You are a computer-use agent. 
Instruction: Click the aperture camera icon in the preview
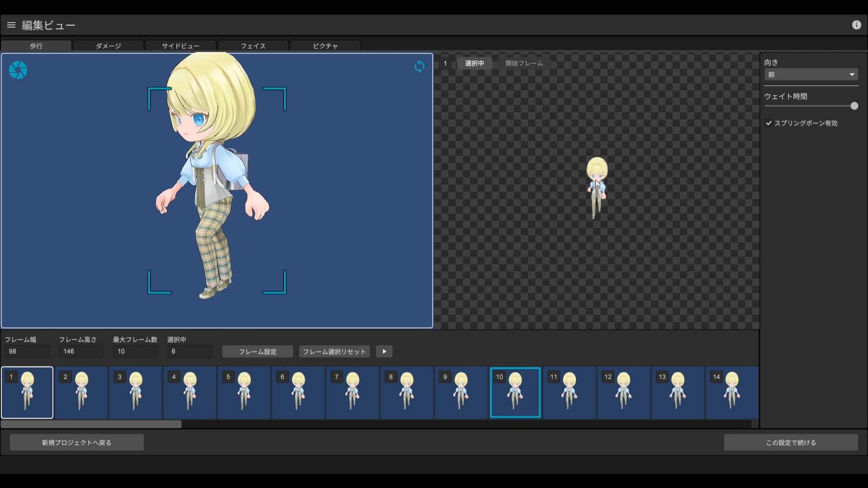click(18, 70)
